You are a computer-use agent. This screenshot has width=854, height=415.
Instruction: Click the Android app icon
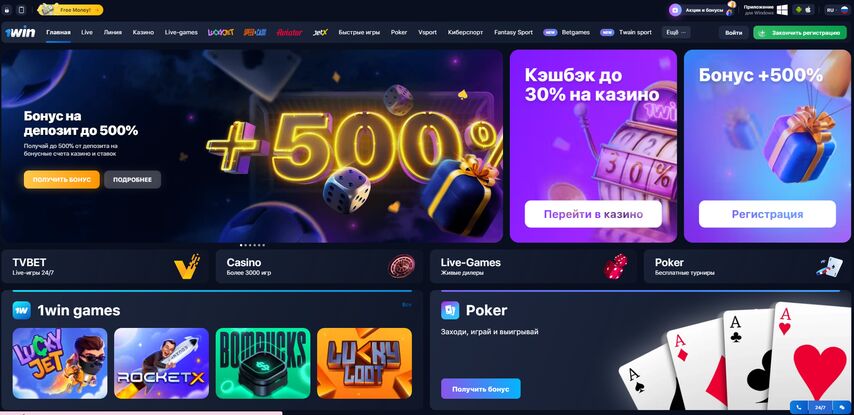(x=798, y=10)
